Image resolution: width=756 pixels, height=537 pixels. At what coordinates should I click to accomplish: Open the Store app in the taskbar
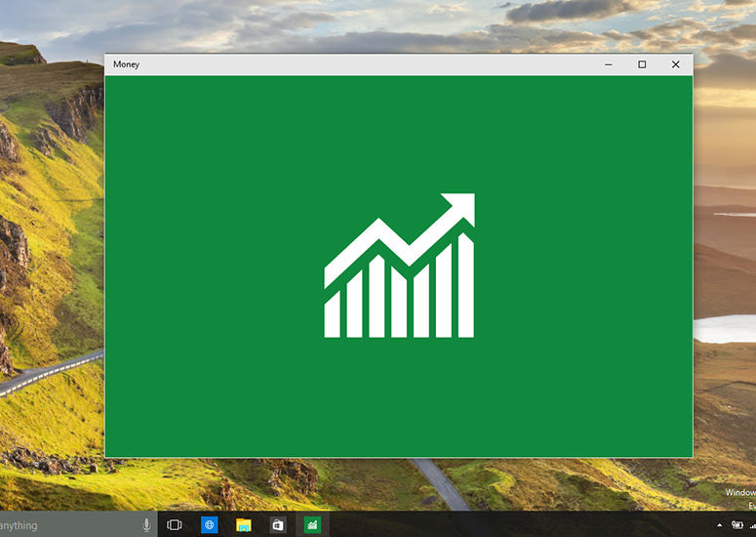pyautogui.click(x=278, y=525)
